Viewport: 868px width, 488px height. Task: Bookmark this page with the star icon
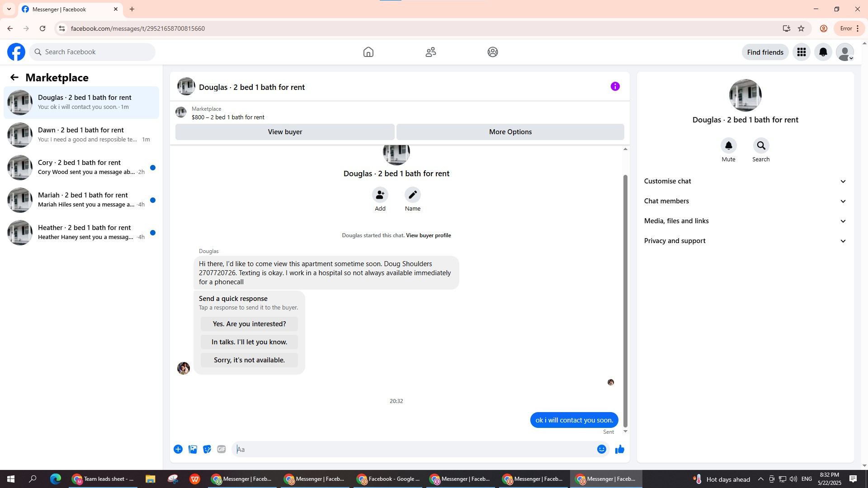tap(801, 28)
